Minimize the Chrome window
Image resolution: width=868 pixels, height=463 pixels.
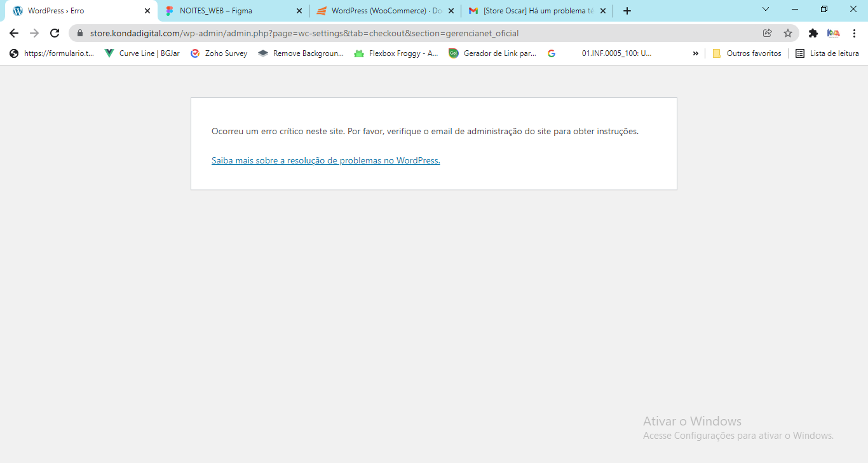[x=795, y=9]
